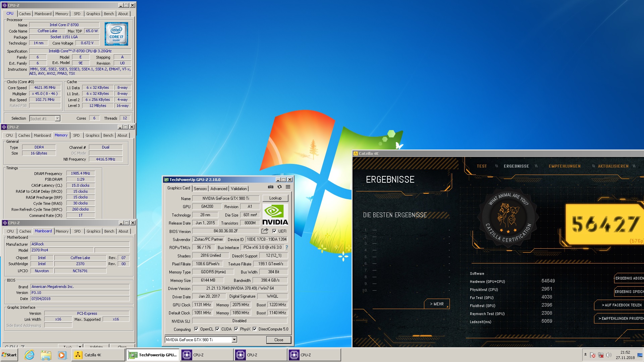Click the BIOS Version field in GPU-Z
The height and width of the screenshot is (362, 644).
click(226, 231)
